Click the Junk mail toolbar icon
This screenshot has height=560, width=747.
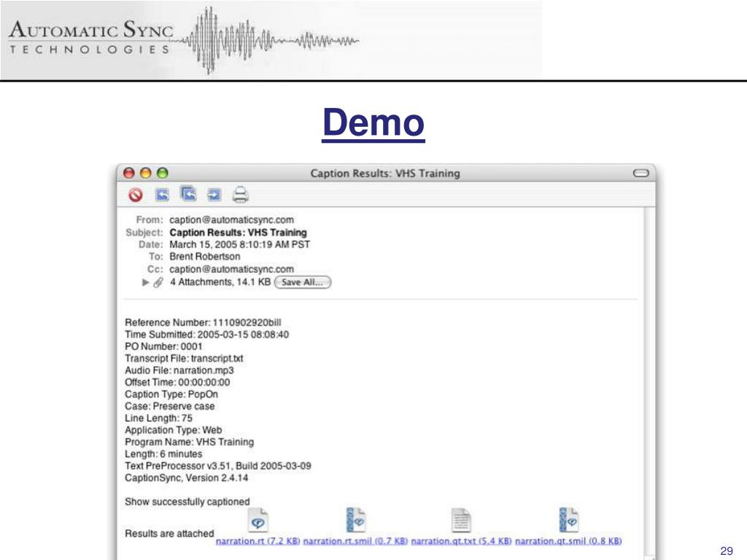136,195
